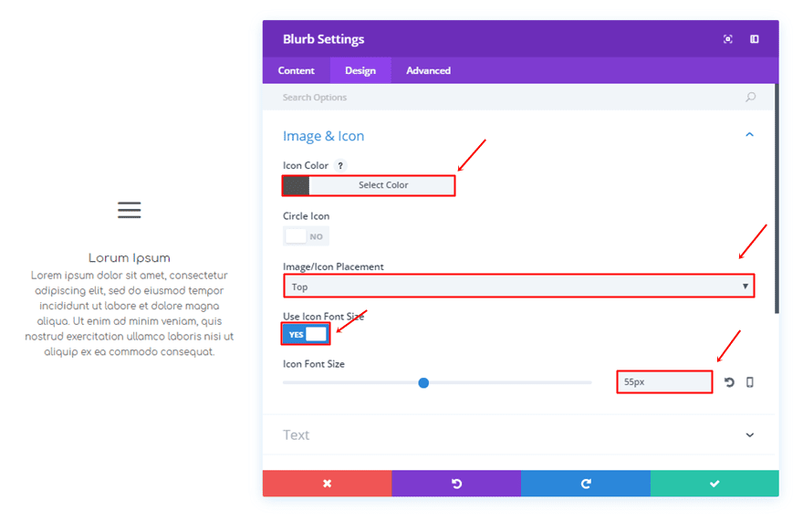
Task: Disable the Use Icon Font Size toggle
Action: (x=306, y=334)
